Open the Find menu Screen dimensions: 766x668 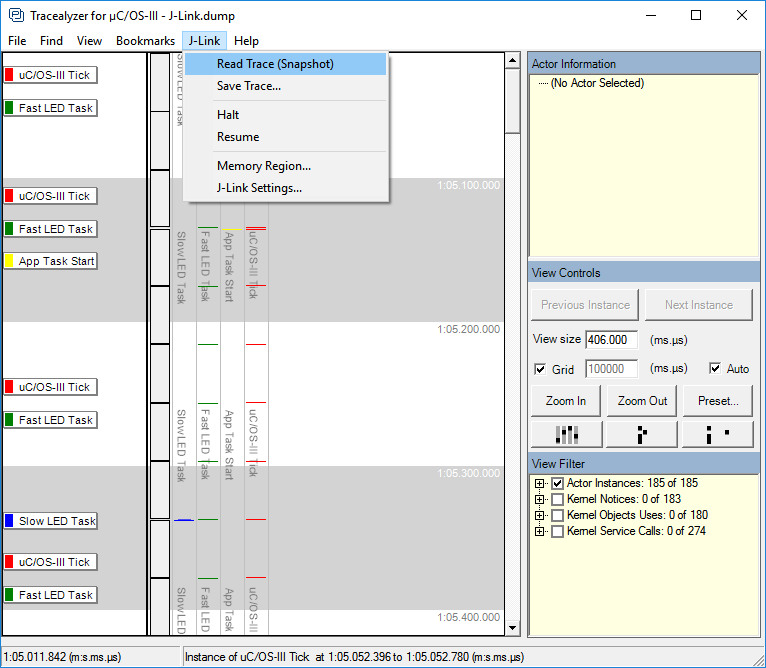coord(51,41)
